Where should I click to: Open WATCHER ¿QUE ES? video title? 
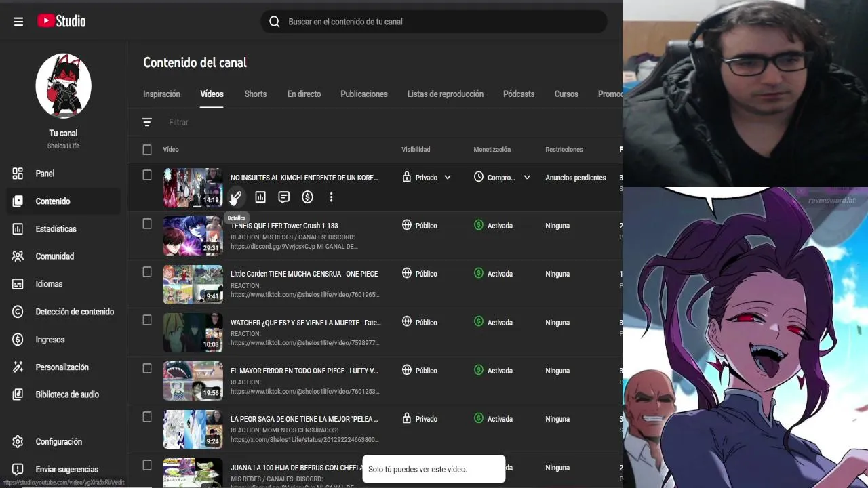306,323
